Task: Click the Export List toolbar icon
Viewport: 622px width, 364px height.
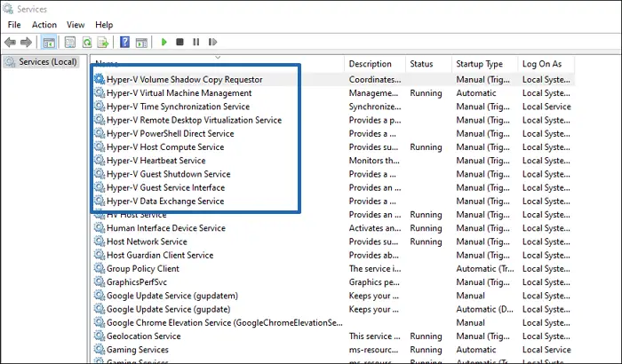Action: click(x=103, y=42)
